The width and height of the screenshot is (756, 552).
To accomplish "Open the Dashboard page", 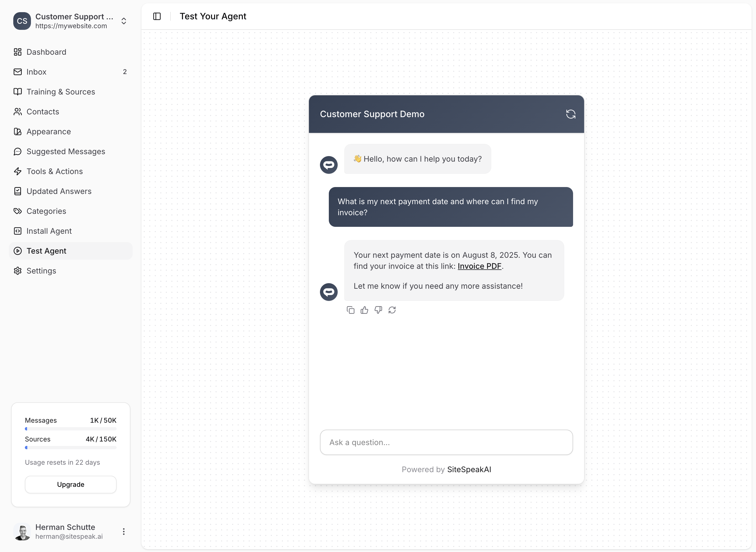I will (x=46, y=52).
